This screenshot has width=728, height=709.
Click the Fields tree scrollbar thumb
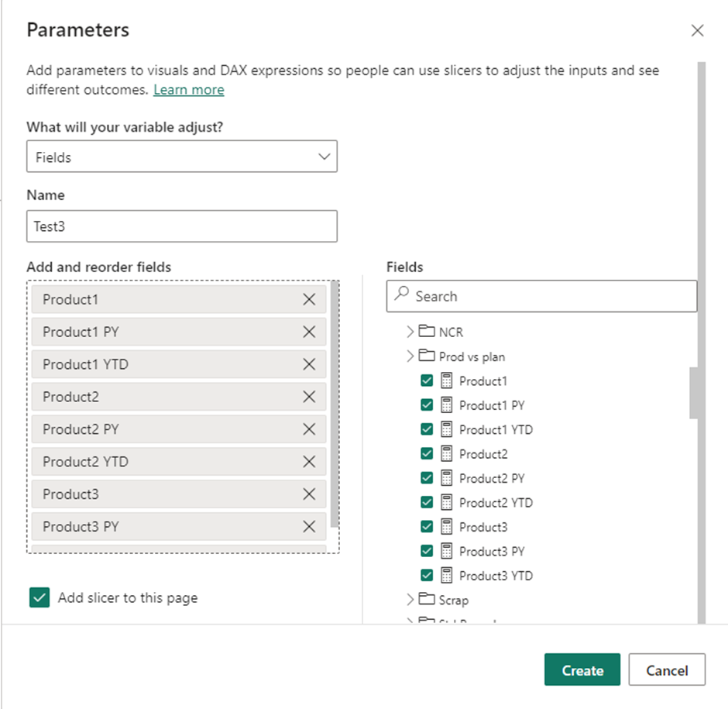pos(693,393)
